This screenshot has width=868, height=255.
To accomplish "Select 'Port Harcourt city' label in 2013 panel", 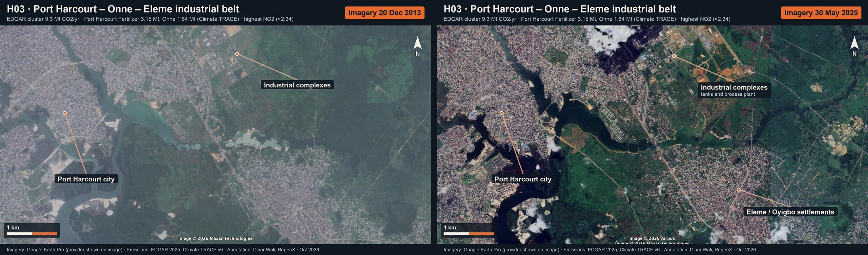I will (86, 179).
